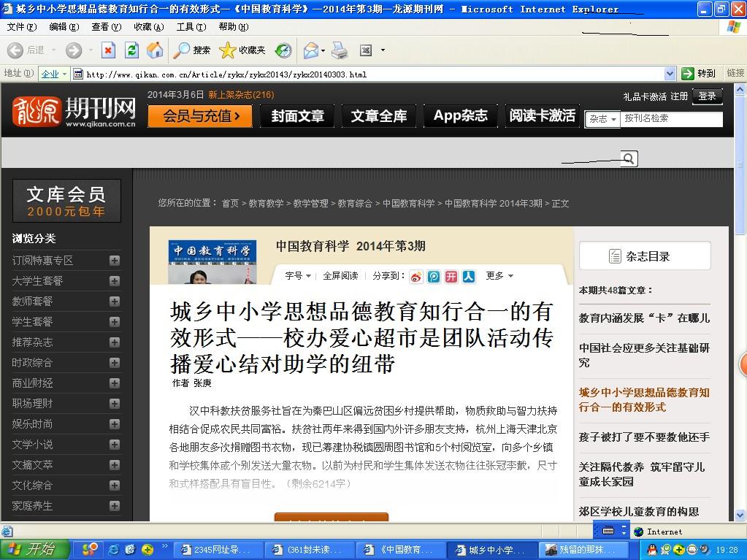Open the browser History panel

pyautogui.click(x=283, y=50)
